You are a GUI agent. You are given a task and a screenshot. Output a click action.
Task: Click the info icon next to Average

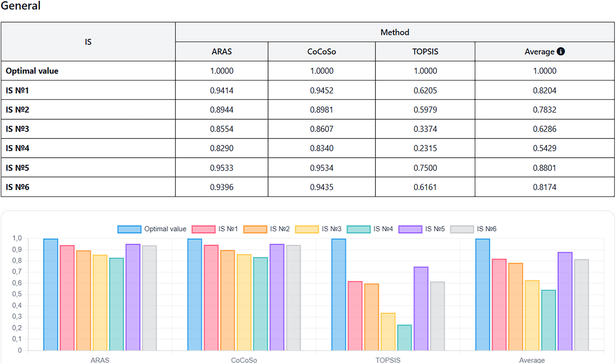tap(561, 51)
